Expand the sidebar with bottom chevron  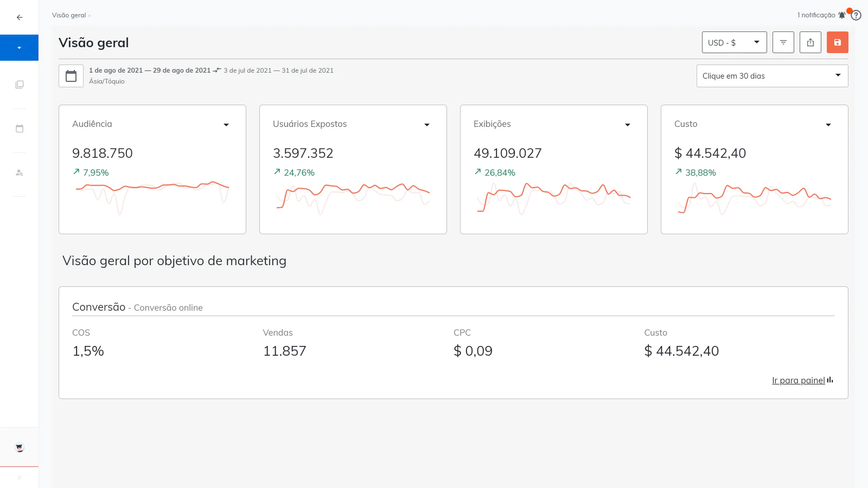(x=20, y=478)
